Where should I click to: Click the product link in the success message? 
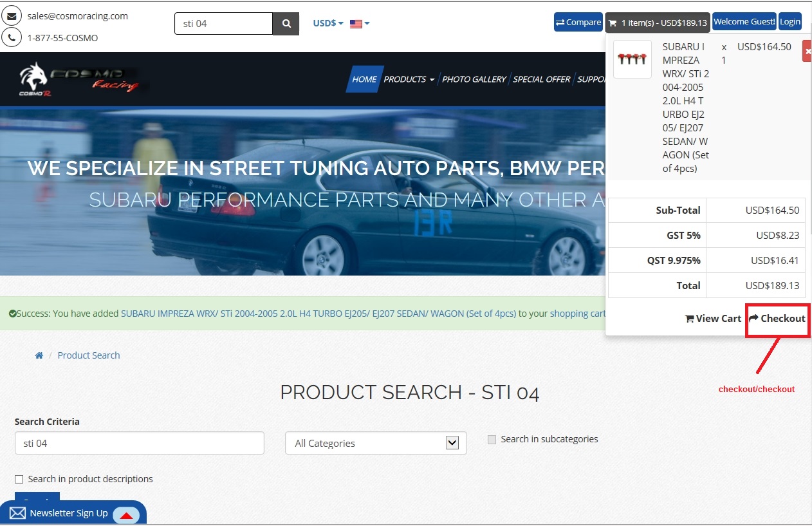pyautogui.click(x=318, y=314)
